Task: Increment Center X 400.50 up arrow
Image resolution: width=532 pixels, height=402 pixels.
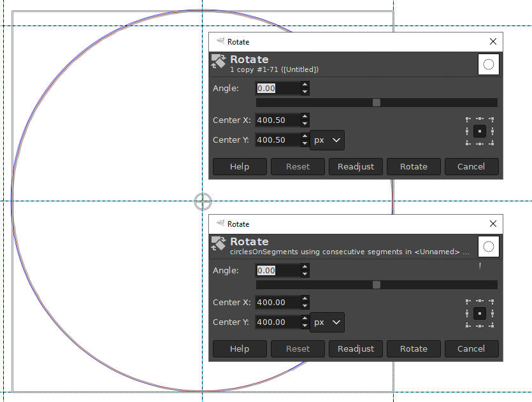Action: [305, 117]
